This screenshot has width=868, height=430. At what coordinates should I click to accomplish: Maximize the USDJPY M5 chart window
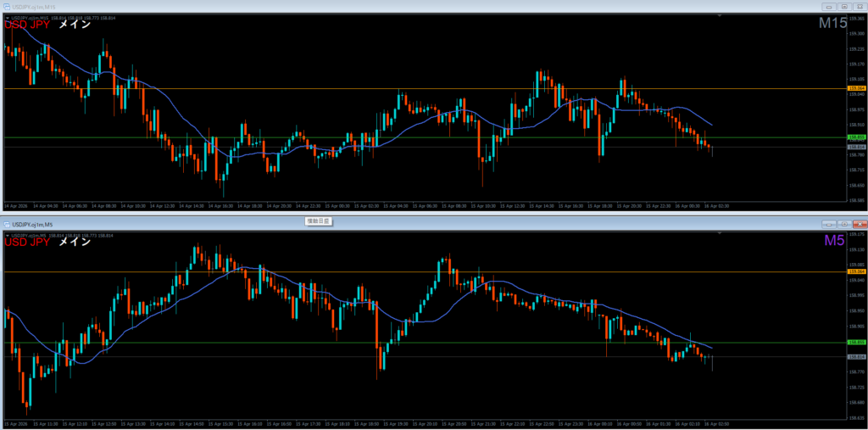843,225
